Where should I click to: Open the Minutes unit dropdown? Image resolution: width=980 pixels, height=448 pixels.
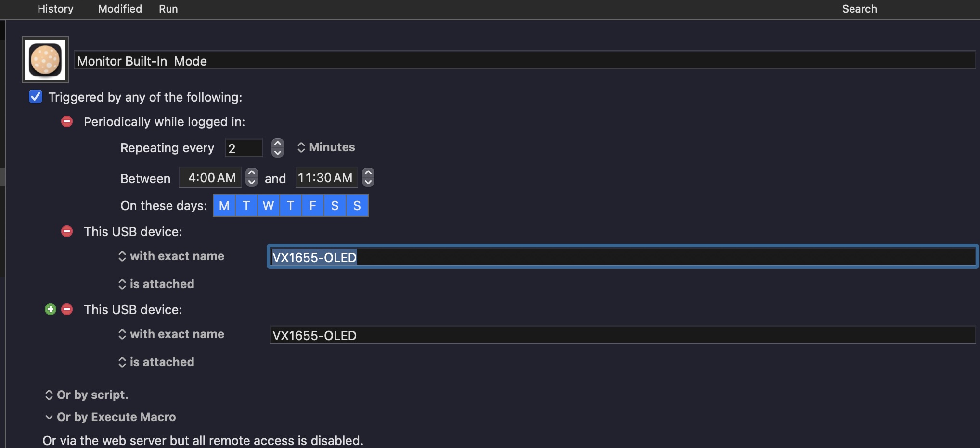tap(326, 147)
